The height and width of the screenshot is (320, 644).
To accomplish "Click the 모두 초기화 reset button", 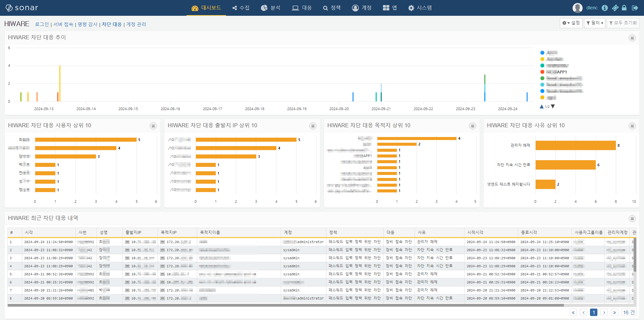I will coord(623,23).
